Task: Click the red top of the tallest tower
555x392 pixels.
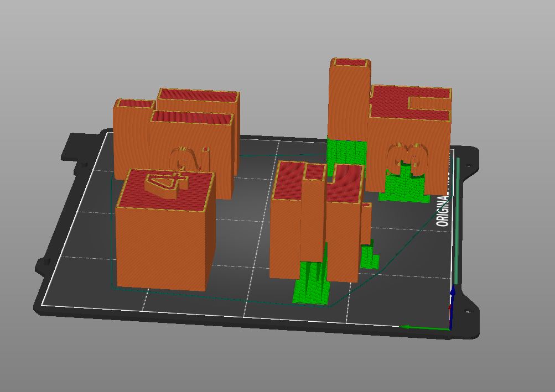Action: [x=350, y=62]
